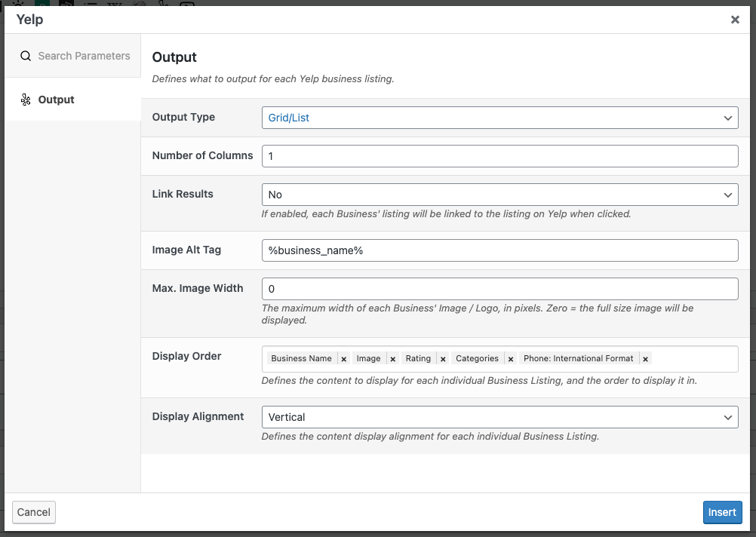Open the Output Type dropdown
This screenshot has width=756, height=537.
[500, 118]
